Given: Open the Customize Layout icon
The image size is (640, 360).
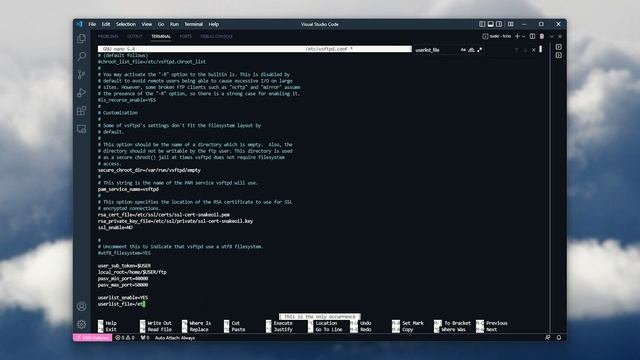Looking at the screenshot, I should (x=511, y=24).
